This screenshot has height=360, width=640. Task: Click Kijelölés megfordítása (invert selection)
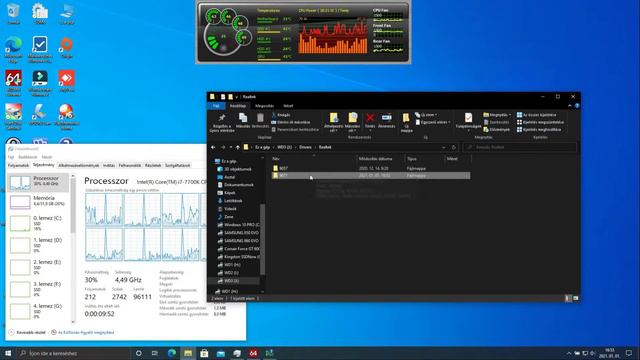tap(539, 130)
